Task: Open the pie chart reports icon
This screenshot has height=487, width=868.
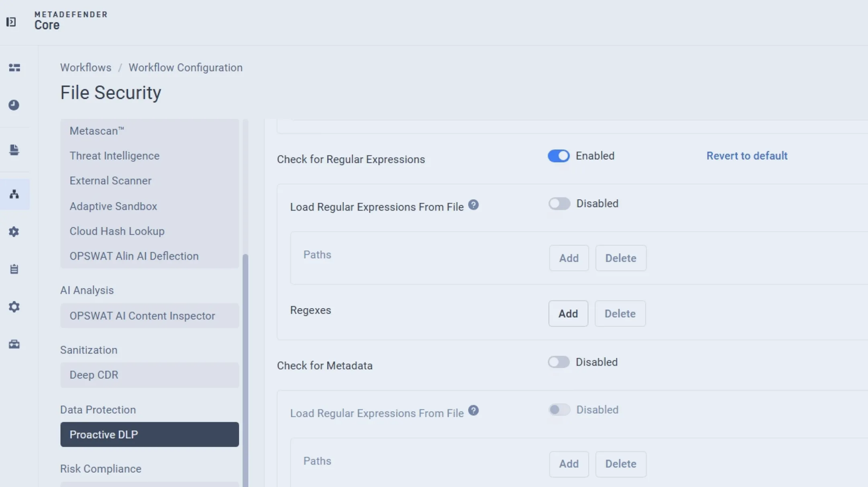Action: point(14,105)
